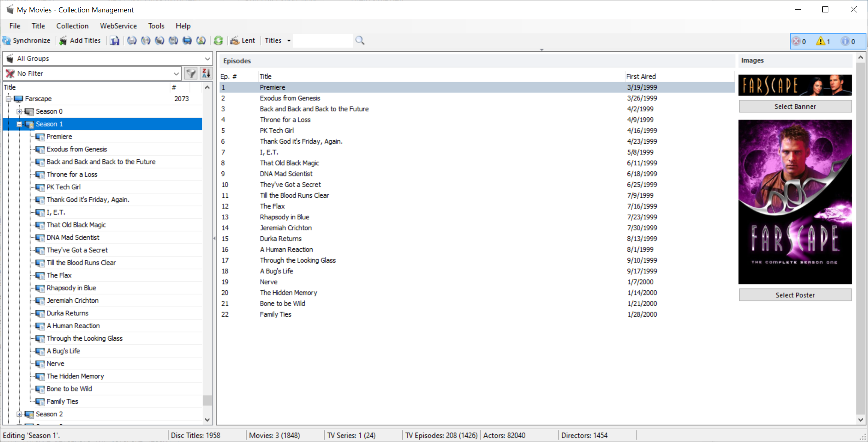Collapse the Season 1 node

(19, 124)
